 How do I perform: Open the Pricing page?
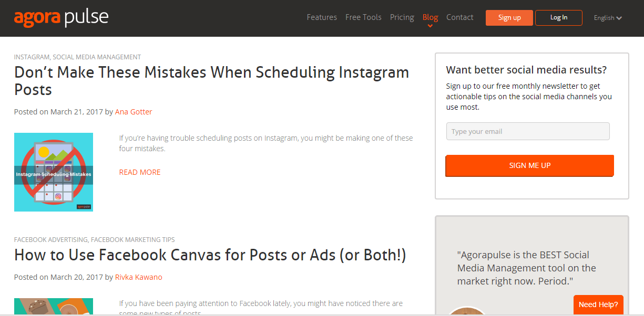(x=402, y=17)
